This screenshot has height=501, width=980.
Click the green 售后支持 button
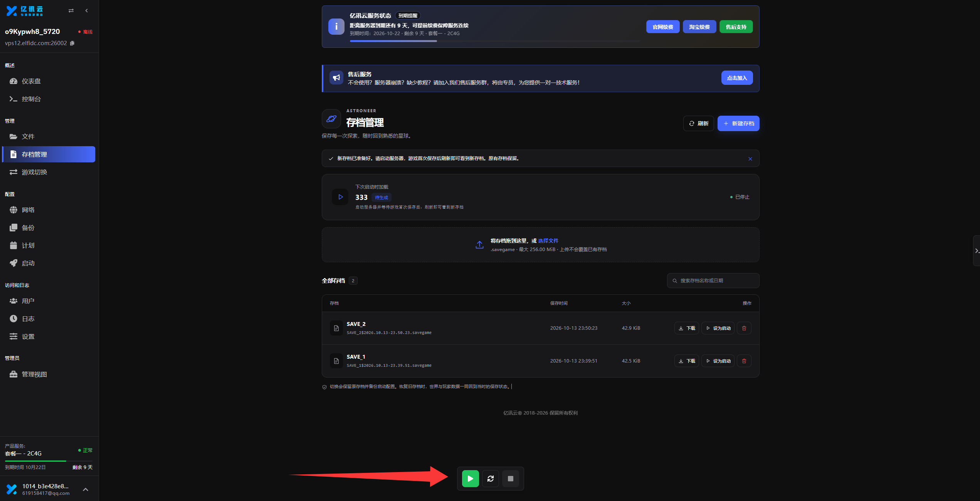tap(736, 27)
